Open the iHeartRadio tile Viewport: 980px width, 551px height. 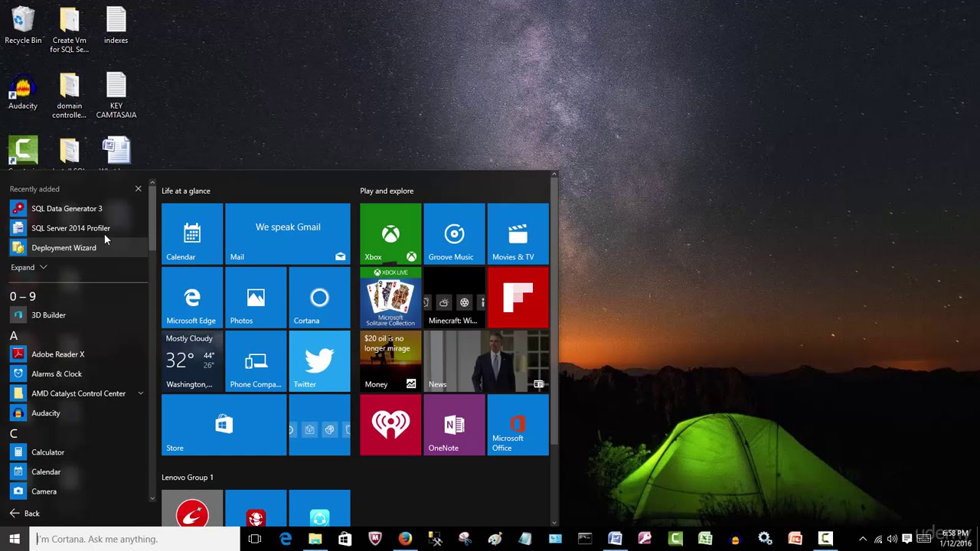(x=390, y=425)
